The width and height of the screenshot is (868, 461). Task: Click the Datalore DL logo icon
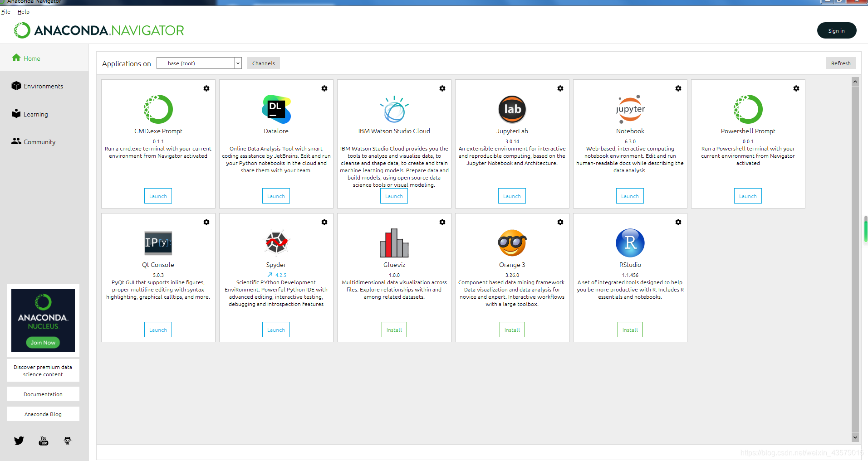276,109
